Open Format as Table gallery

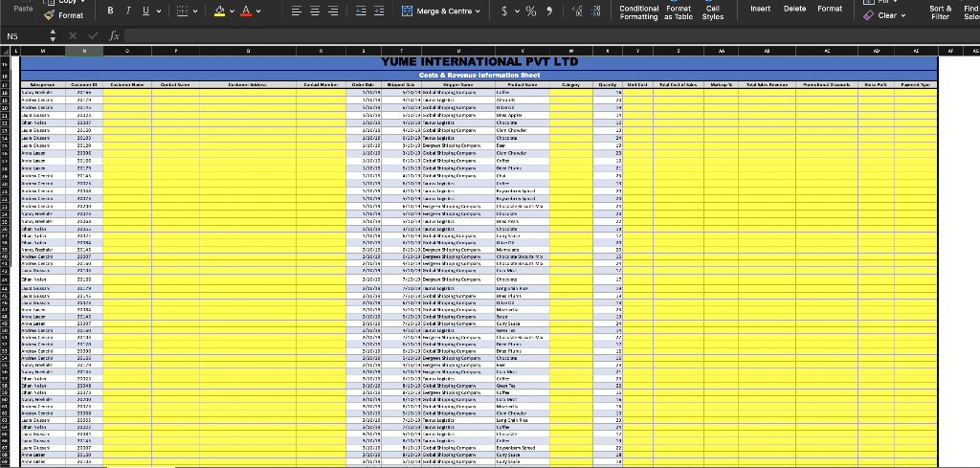pos(679,12)
